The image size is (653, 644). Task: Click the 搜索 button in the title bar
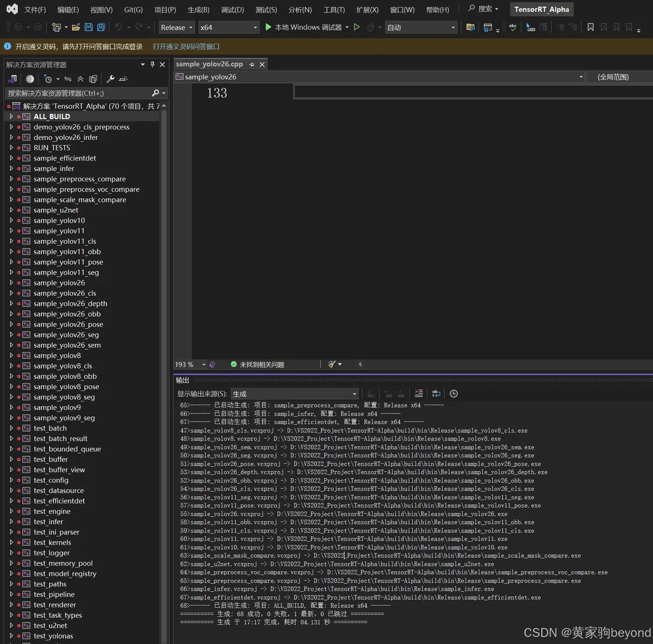(483, 9)
